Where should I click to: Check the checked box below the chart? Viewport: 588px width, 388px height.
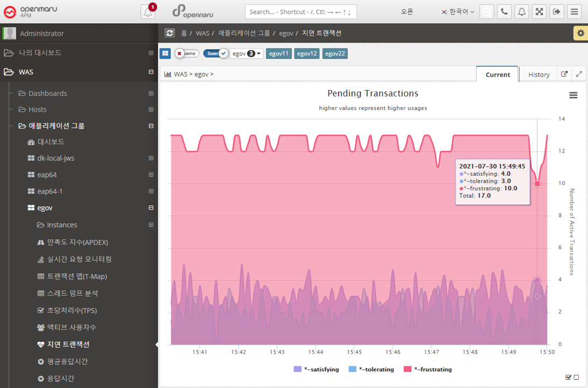point(569,377)
